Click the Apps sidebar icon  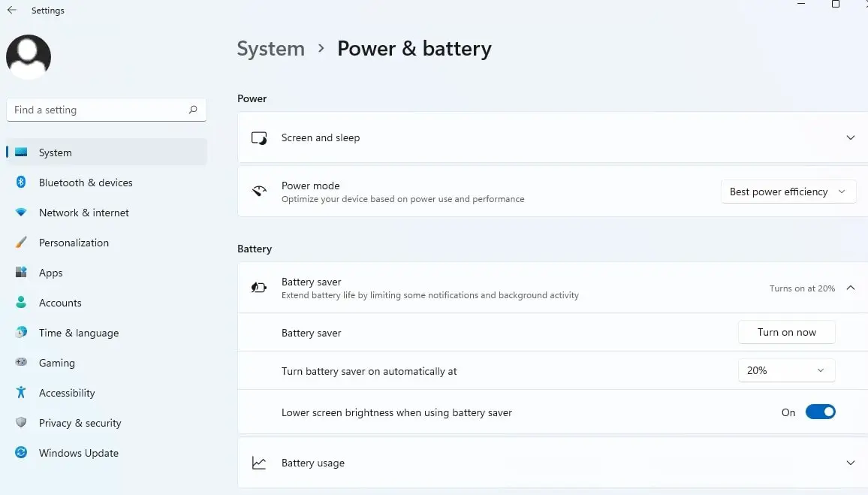point(21,273)
